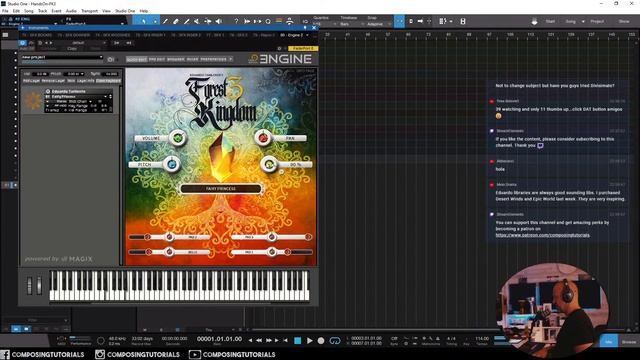Toggle the yellow FaderPort 8 button
The image size is (640, 360).
(303, 49)
